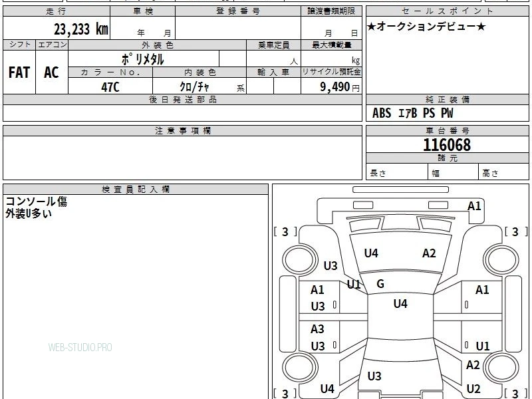The image size is (532, 399).
Task: Select the 高さ dimension cell
Action: pyautogui.click(x=504, y=173)
